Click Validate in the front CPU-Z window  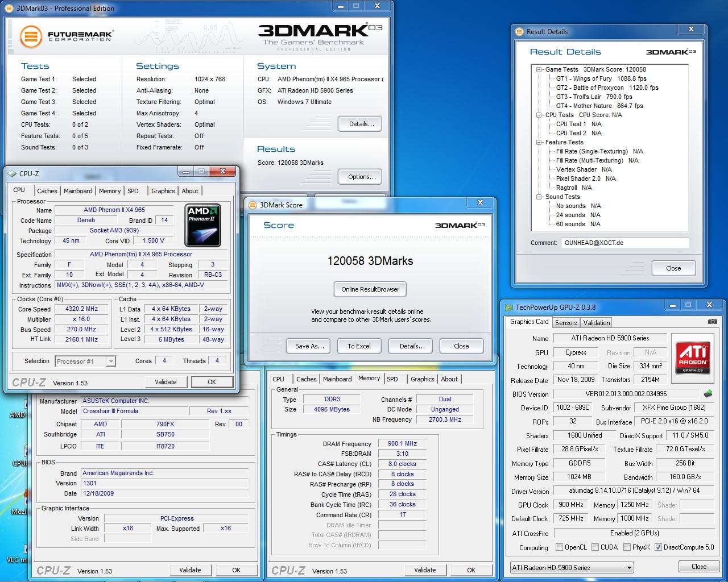[166, 382]
